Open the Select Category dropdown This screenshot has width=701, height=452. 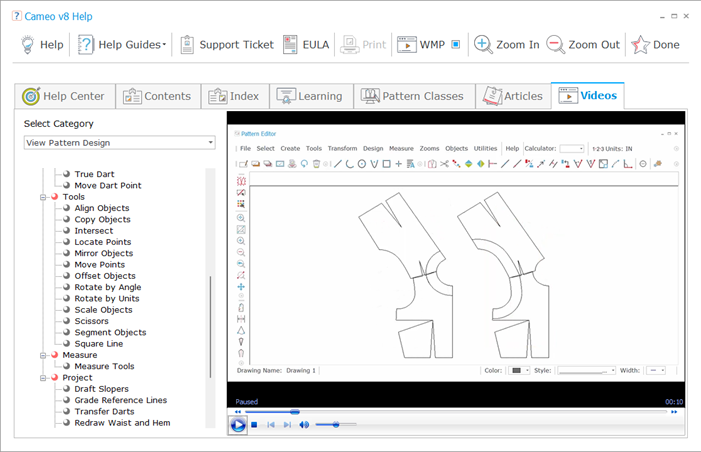click(119, 143)
